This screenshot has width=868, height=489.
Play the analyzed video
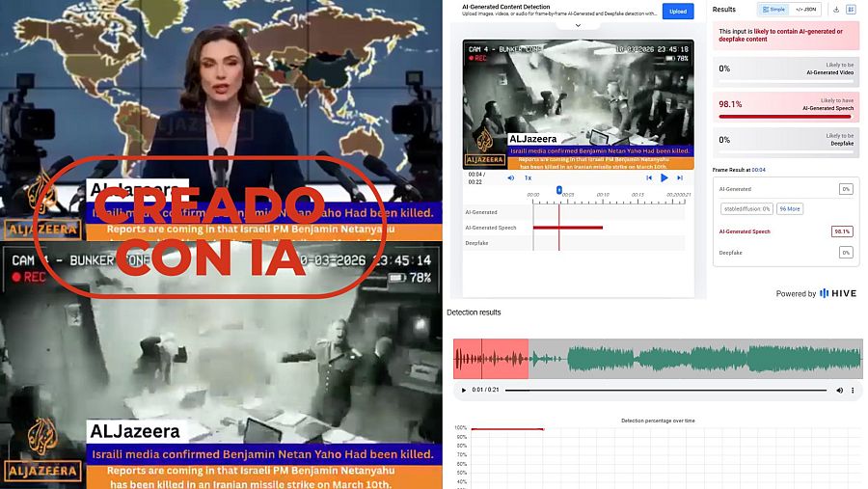(665, 177)
